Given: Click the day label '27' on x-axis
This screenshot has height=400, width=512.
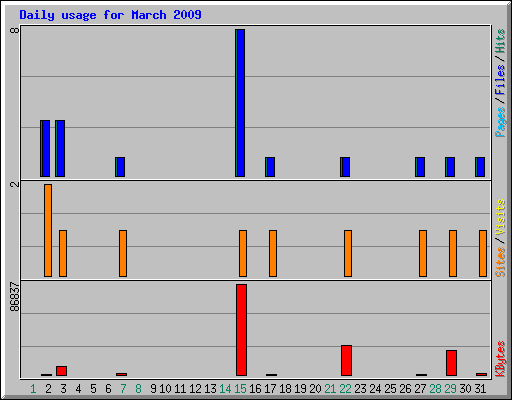Looking at the screenshot, I should (x=420, y=389).
